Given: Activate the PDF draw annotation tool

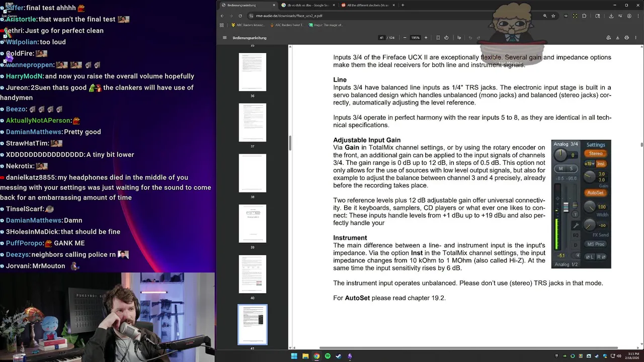Looking at the screenshot, I should (x=459, y=38).
